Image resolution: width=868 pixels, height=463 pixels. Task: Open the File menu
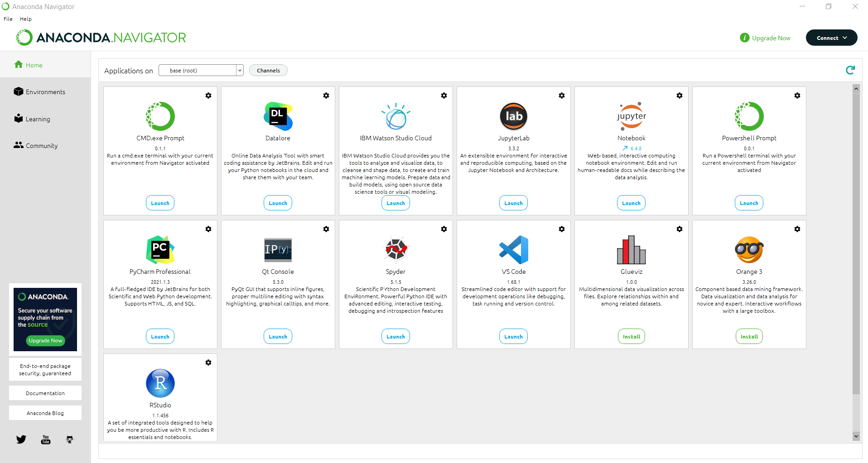click(x=8, y=19)
